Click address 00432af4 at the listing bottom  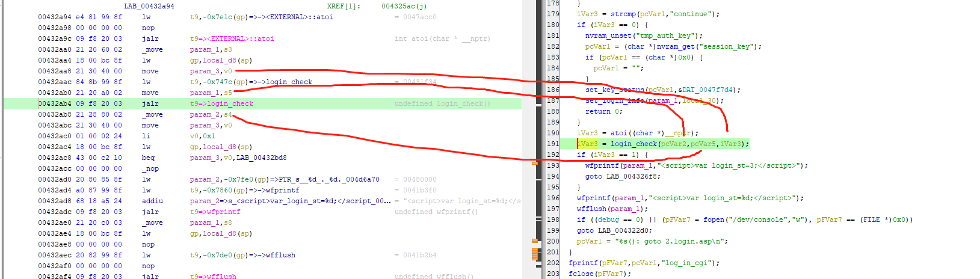(55, 277)
